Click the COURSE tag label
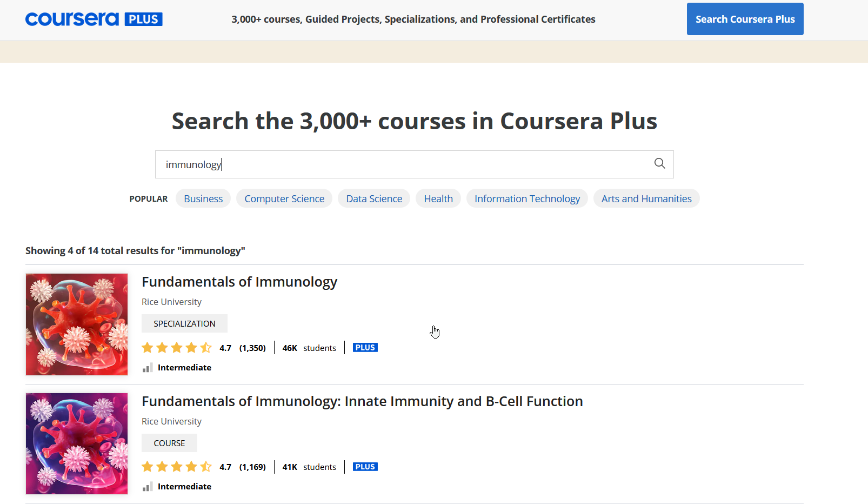Viewport: 868px width, 504px height. [x=169, y=443]
